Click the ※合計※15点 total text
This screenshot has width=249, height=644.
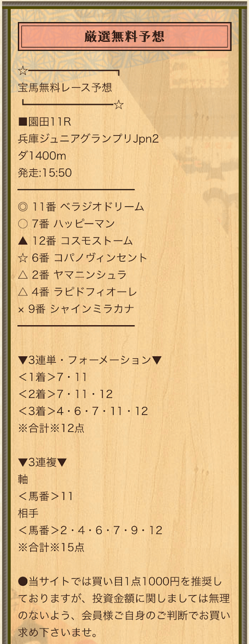[51, 547]
